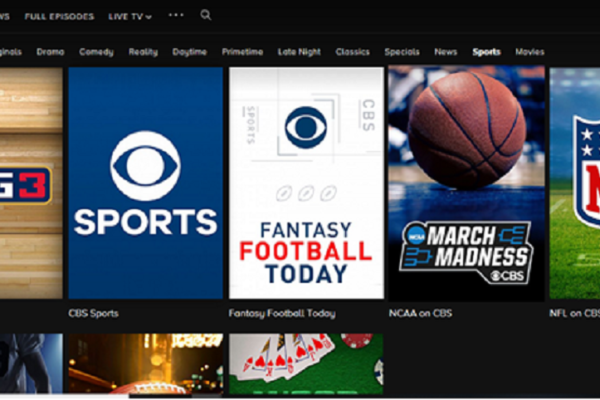Select the Specials category tab
The height and width of the screenshot is (400, 600).
click(402, 52)
